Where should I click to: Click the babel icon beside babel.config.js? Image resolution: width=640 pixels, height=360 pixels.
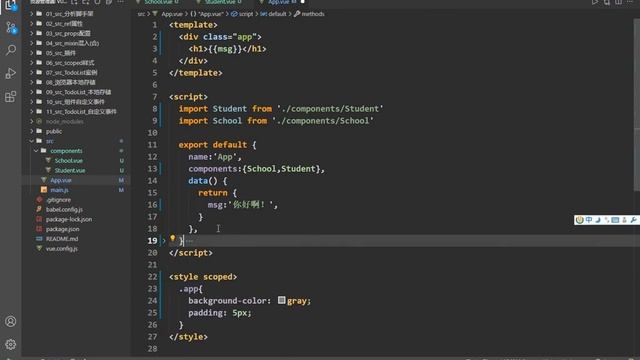click(39, 209)
